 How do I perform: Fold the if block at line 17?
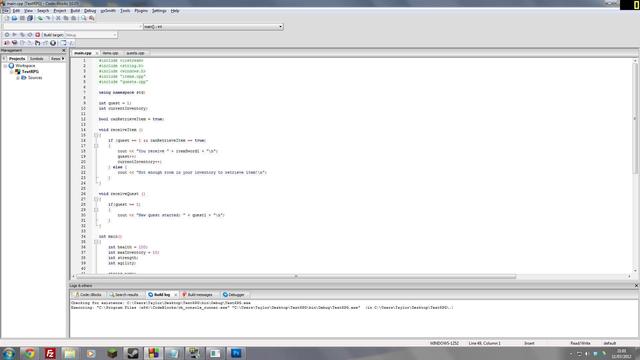[96, 146]
